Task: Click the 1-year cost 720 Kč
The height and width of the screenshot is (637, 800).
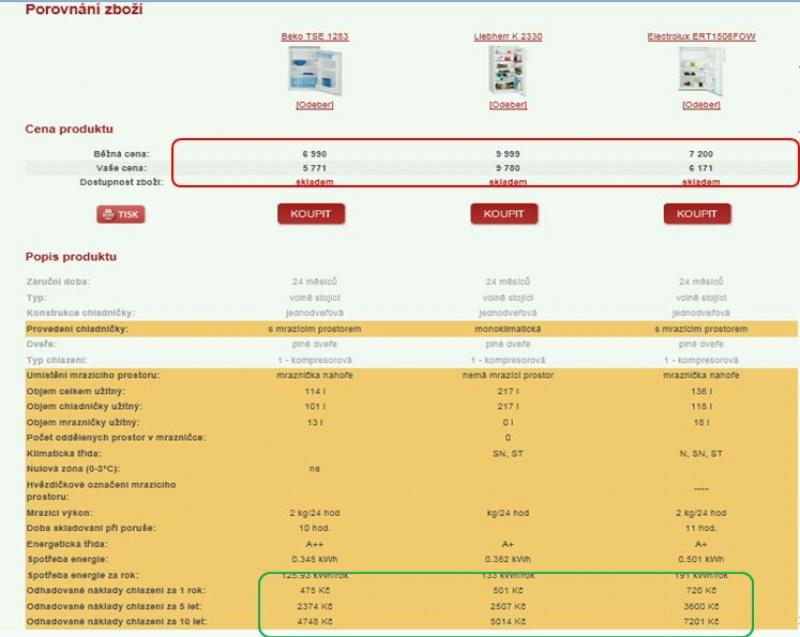Action: 701,591
